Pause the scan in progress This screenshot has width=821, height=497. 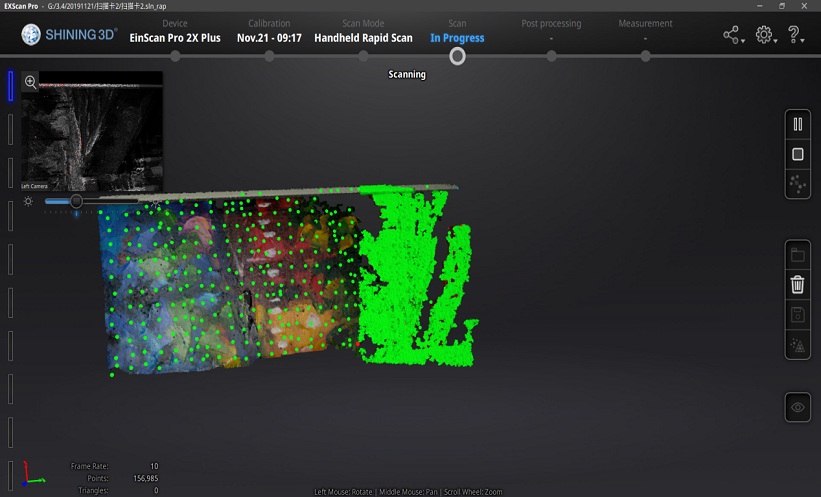[797, 125]
